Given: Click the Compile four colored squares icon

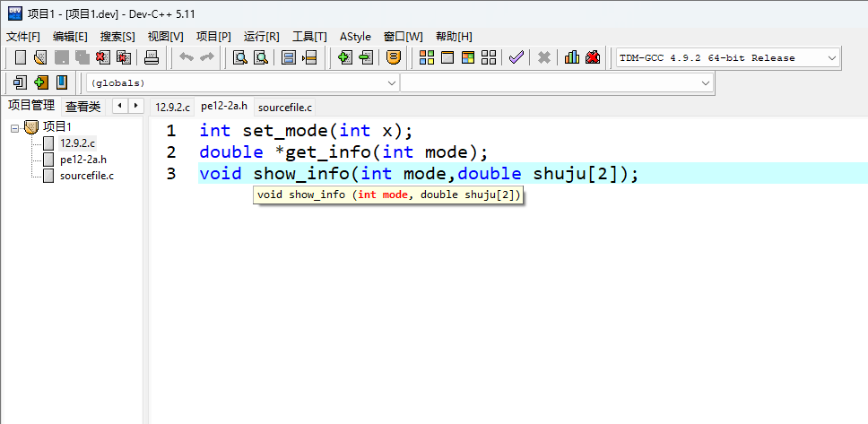Looking at the screenshot, I should 427,57.
